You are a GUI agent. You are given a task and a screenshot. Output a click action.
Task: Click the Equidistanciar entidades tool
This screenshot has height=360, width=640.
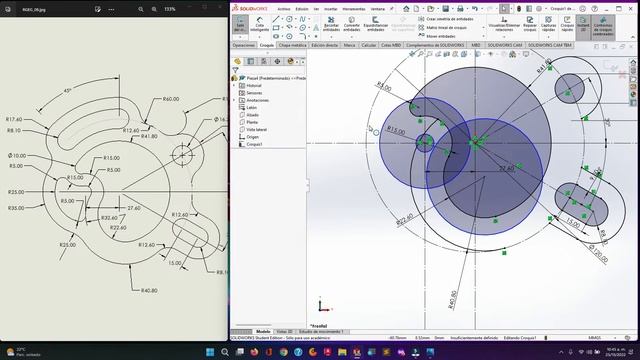click(375, 24)
